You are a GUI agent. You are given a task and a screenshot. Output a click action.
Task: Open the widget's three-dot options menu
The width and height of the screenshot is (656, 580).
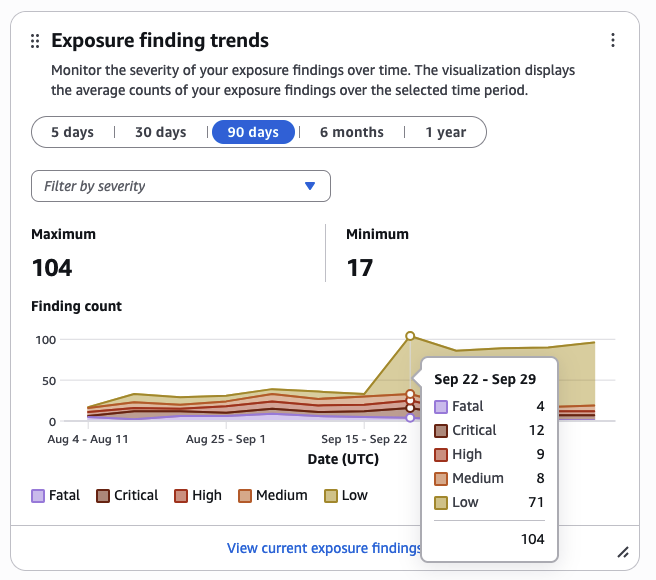click(613, 40)
